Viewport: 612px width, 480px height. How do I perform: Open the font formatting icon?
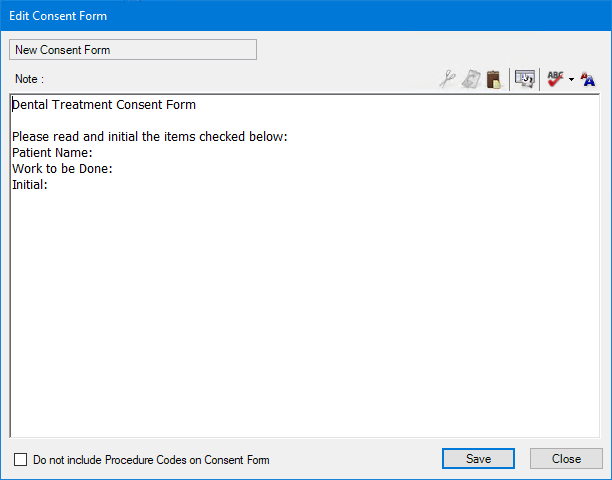tap(588, 80)
